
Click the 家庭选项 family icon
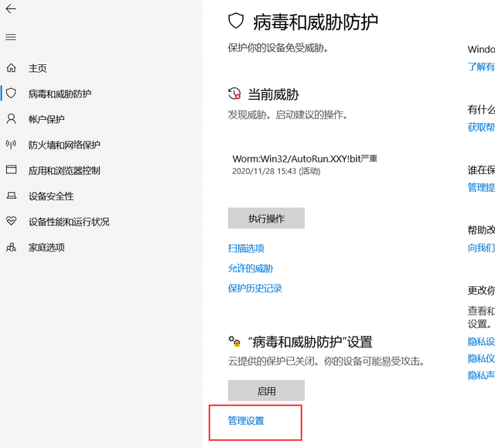point(11,247)
